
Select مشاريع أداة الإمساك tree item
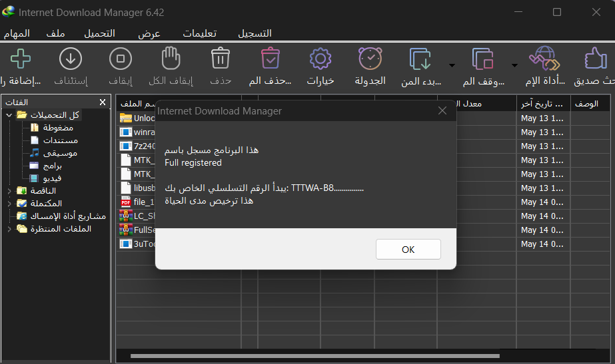pos(68,216)
